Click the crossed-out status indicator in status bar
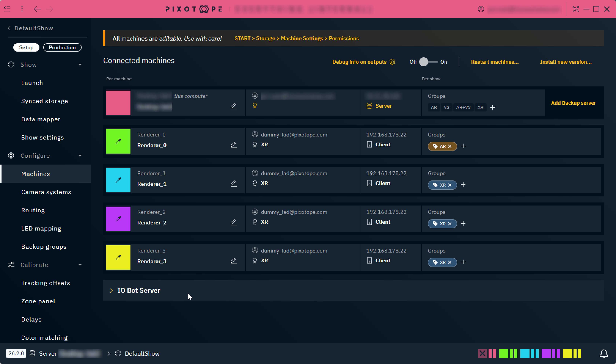 tap(482, 353)
